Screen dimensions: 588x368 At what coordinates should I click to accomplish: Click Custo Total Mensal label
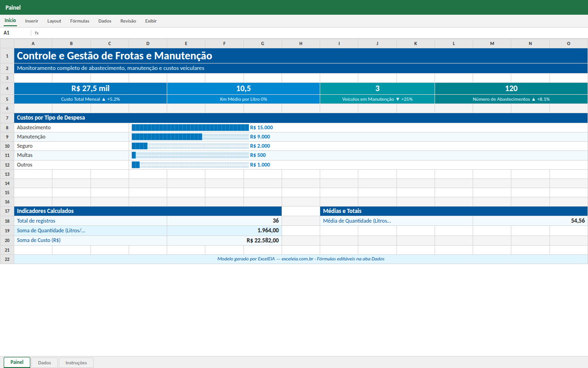coord(90,99)
